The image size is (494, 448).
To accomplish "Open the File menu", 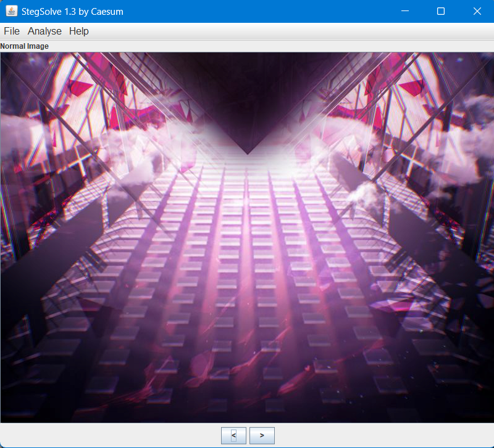I will (12, 31).
